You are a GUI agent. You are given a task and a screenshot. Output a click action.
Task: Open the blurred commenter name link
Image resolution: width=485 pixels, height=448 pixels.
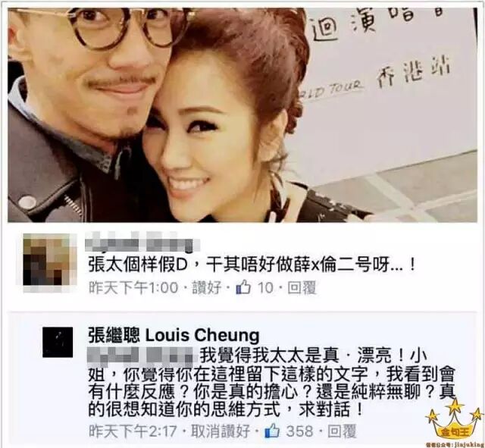142,245
